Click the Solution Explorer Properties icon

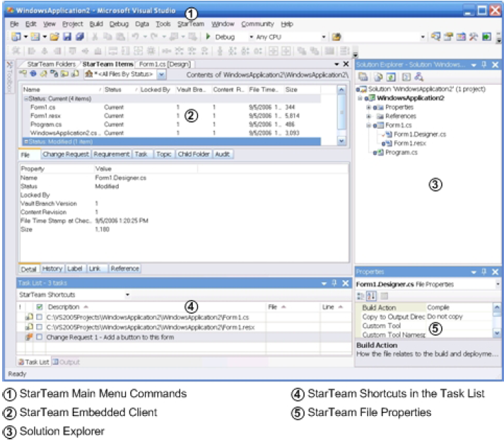(x=363, y=77)
